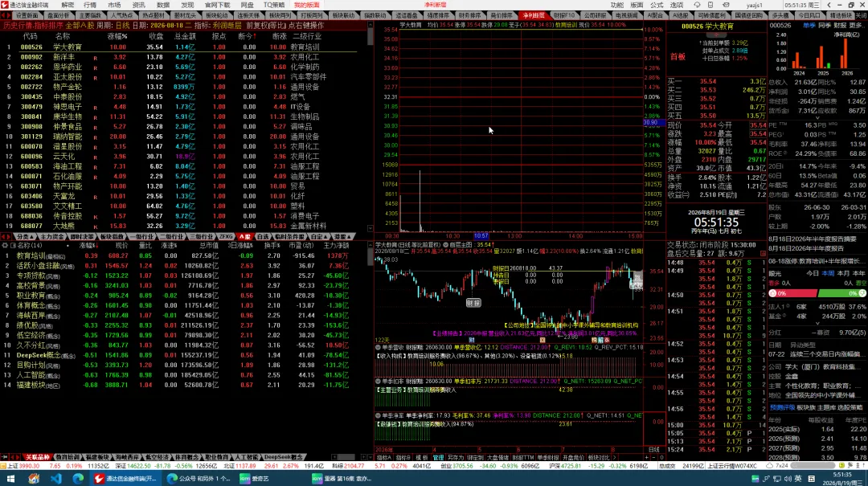Click the 10:57 time marker on intraday chart
Screen dimensions: 868x486
[x=481, y=236]
